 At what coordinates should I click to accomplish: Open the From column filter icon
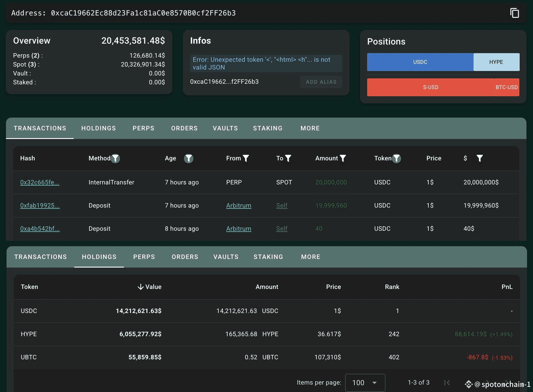tap(246, 159)
